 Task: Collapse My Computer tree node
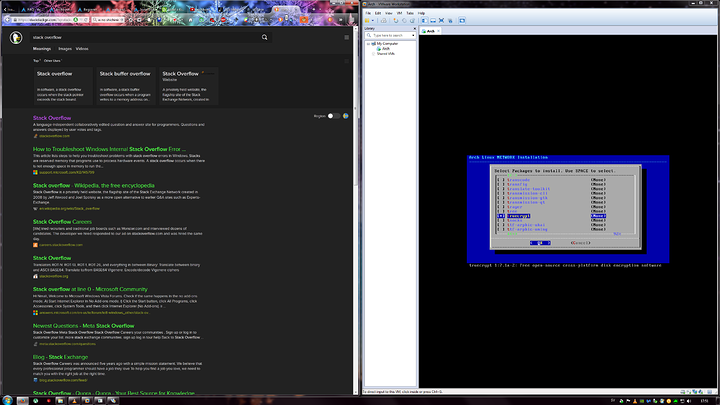(x=368, y=44)
